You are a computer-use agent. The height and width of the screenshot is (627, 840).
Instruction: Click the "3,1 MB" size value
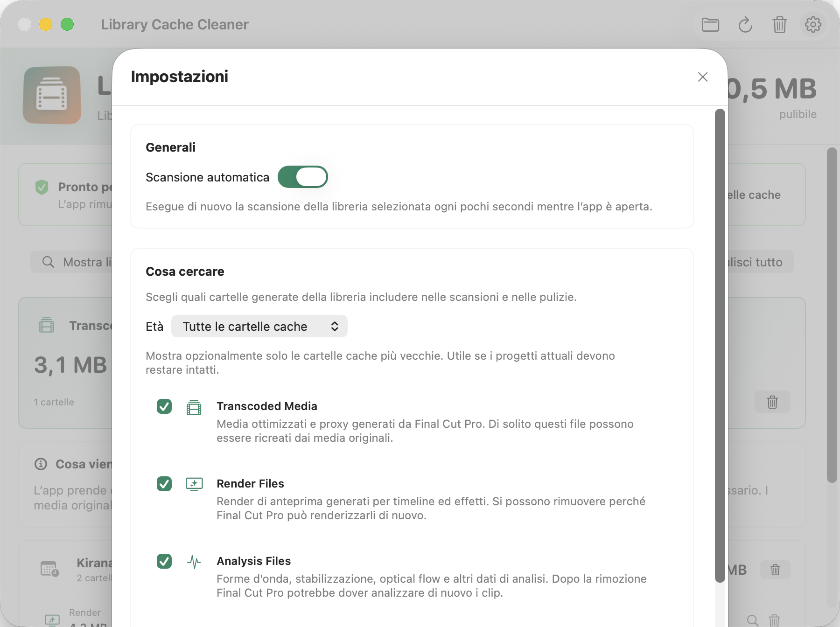[x=71, y=365]
